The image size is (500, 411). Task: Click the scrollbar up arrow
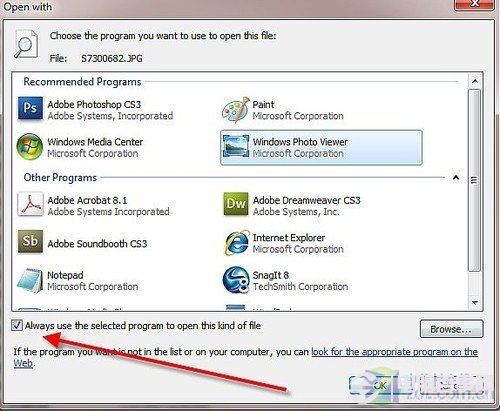click(x=475, y=81)
